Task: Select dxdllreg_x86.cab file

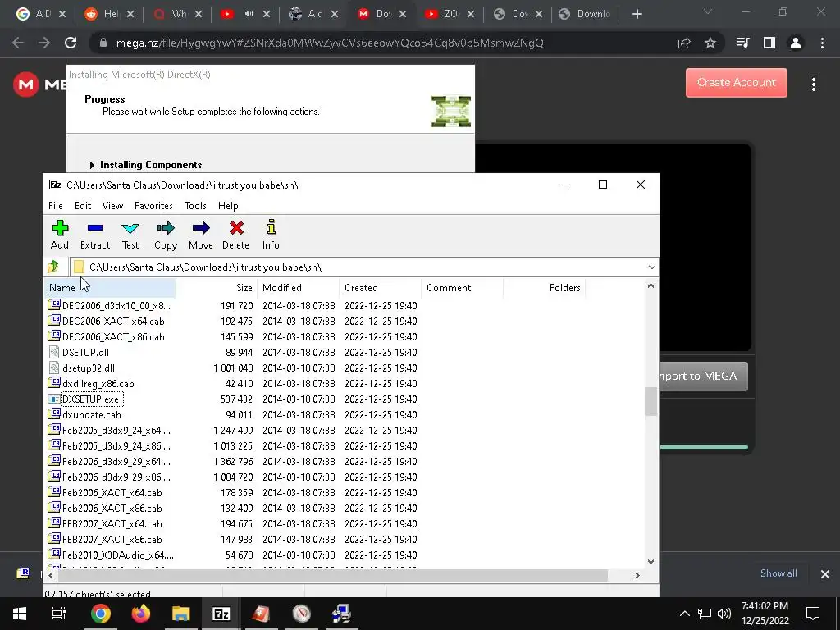Action: coord(98,384)
